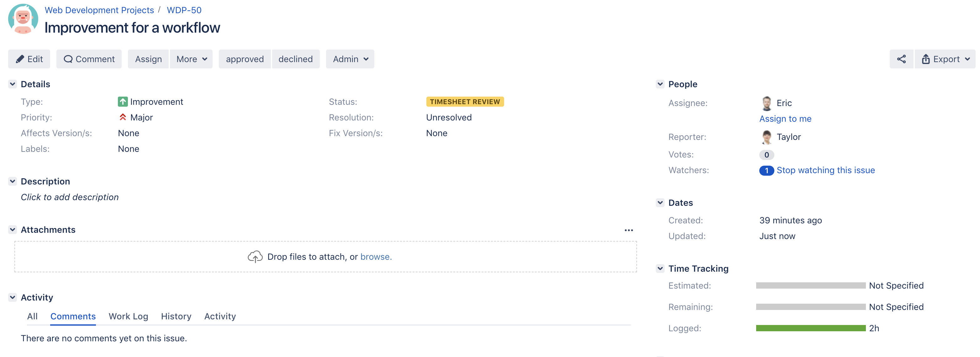Collapse the People section chevron

point(660,84)
